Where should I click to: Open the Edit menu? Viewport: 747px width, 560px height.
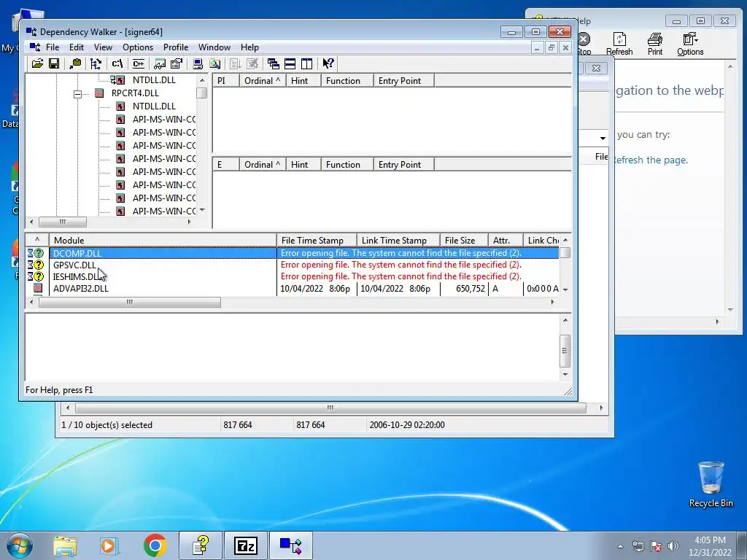point(76,47)
